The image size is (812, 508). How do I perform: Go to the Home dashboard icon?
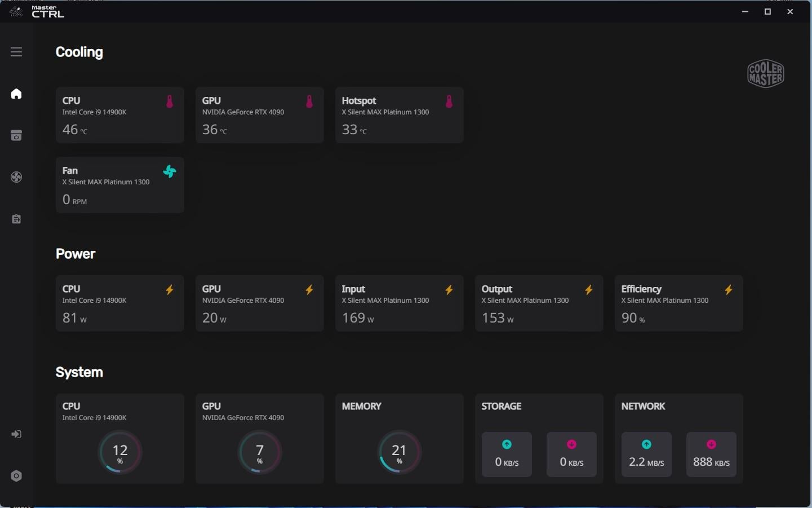(x=16, y=94)
